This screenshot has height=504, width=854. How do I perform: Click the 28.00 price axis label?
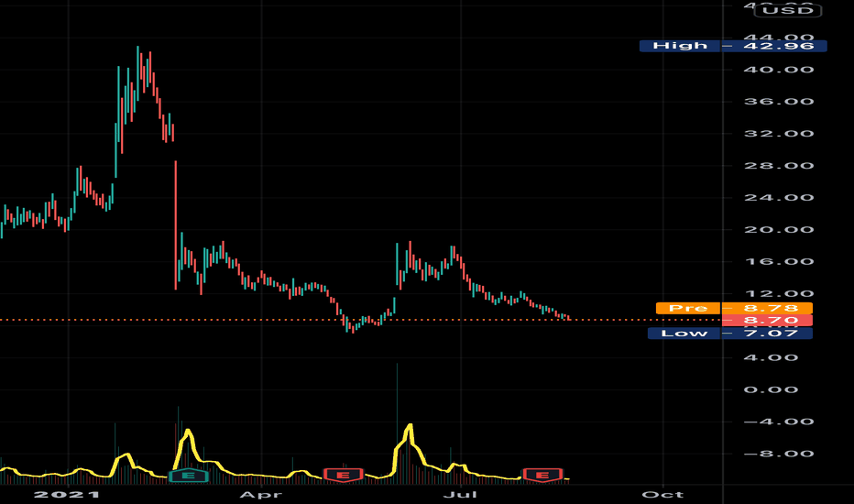[779, 166]
